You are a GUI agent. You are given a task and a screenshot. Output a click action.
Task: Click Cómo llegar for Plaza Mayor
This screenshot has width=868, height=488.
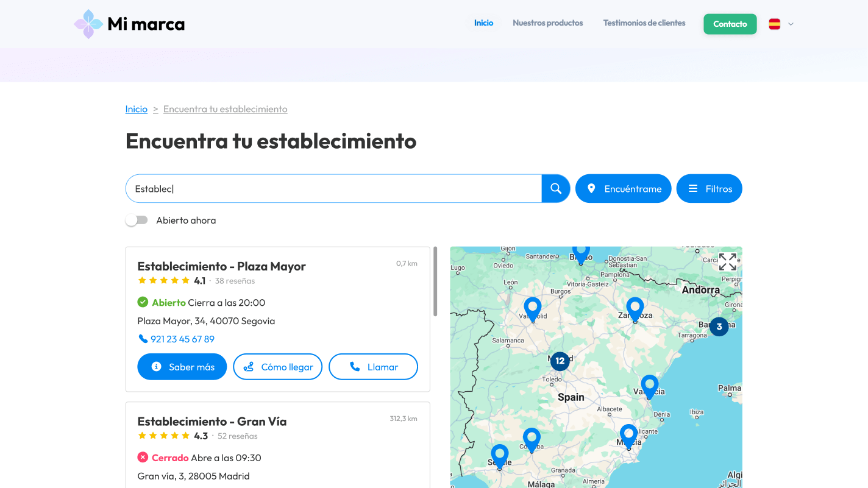coord(278,367)
